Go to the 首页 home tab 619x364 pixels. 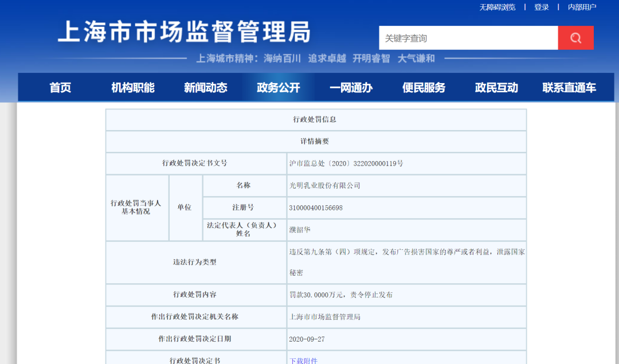point(60,88)
